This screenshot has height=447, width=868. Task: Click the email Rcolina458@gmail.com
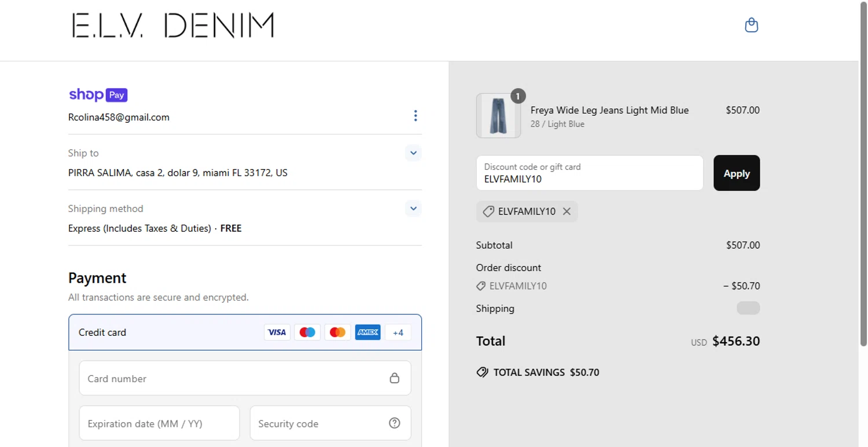coord(119,117)
